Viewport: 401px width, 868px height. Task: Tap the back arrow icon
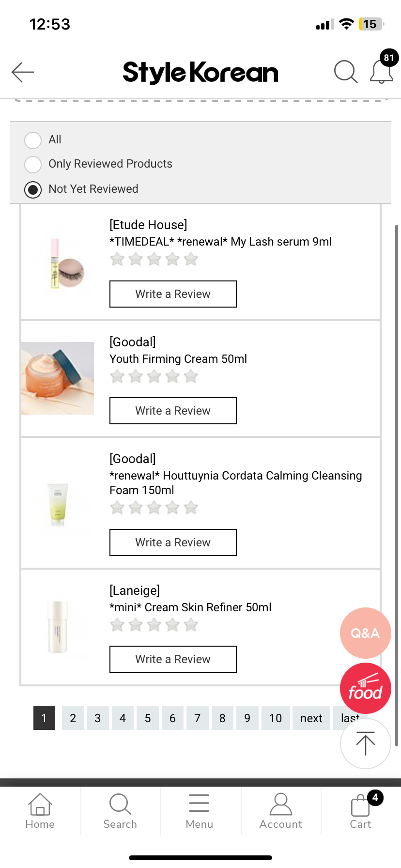pyautogui.click(x=23, y=72)
